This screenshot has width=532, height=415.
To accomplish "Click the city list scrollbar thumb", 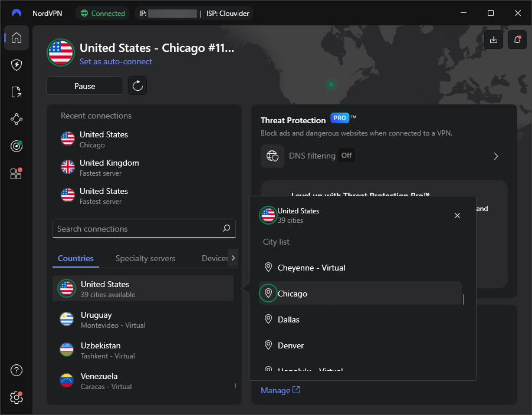I will pyautogui.click(x=464, y=299).
